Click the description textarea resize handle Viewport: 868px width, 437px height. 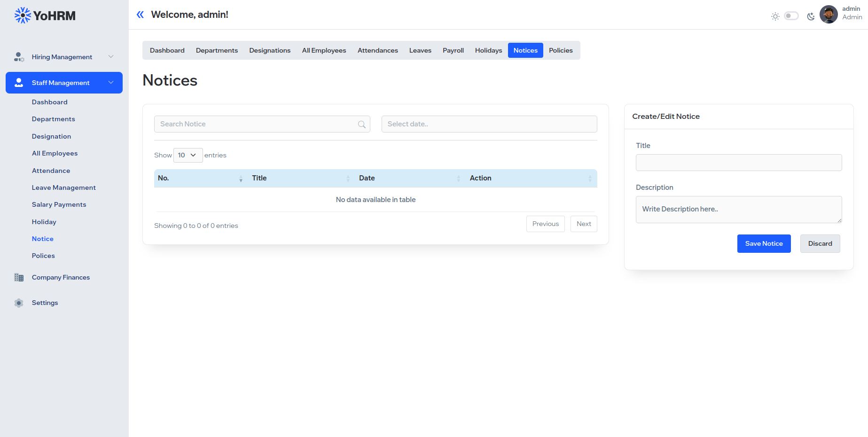tap(839, 220)
